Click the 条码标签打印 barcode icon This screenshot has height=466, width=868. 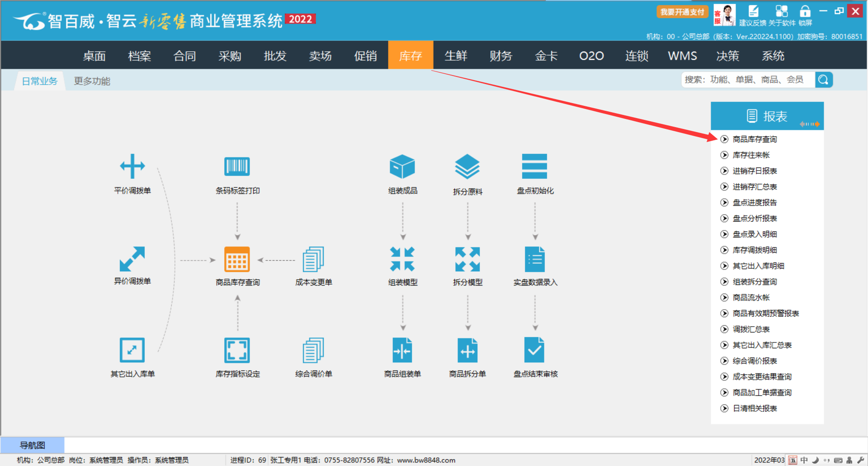tap(237, 166)
